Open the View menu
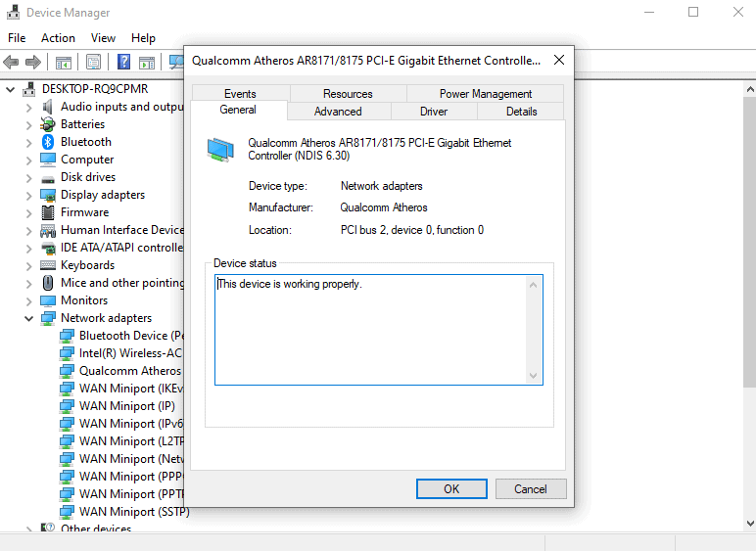The height and width of the screenshot is (551, 756). (x=103, y=38)
